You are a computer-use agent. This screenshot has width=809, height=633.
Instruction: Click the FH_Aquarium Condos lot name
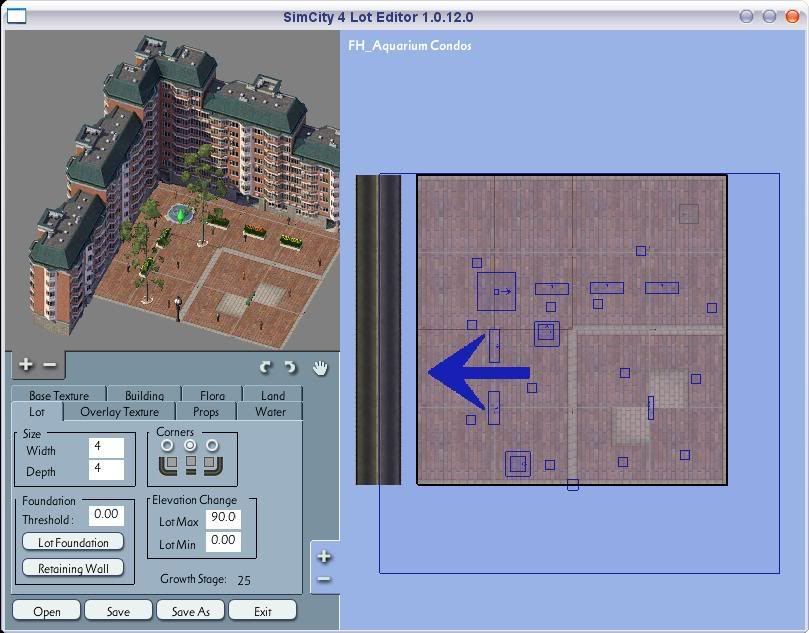(x=410, y=45)
